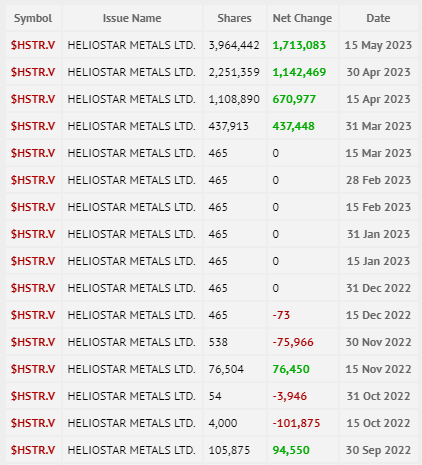
Task: Select the shares value 437,913
Action: (229, 126)
